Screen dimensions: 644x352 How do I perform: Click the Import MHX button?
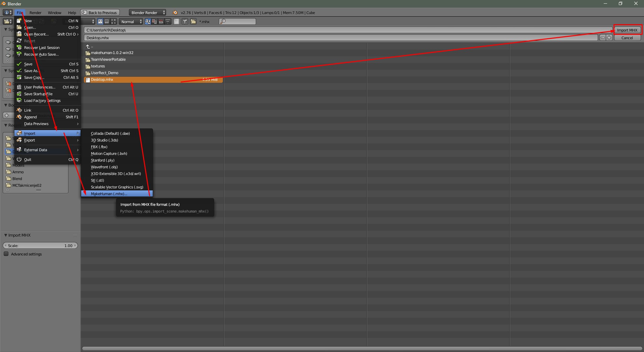click(627, 30)
